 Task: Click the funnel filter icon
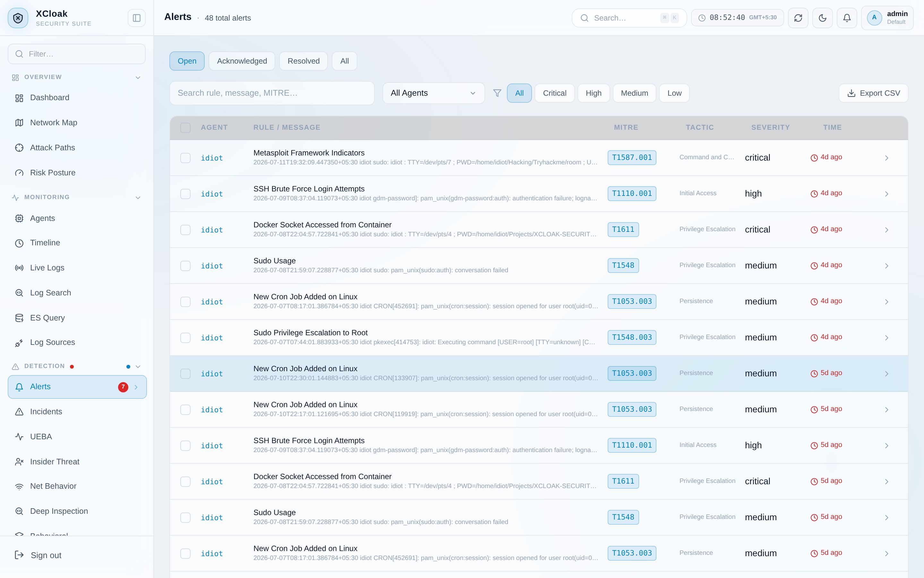click(x=497, y=93)
